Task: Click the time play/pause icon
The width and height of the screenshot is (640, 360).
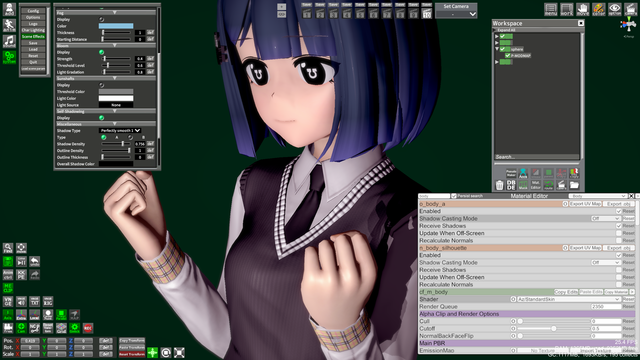Action: pos(21,261)
